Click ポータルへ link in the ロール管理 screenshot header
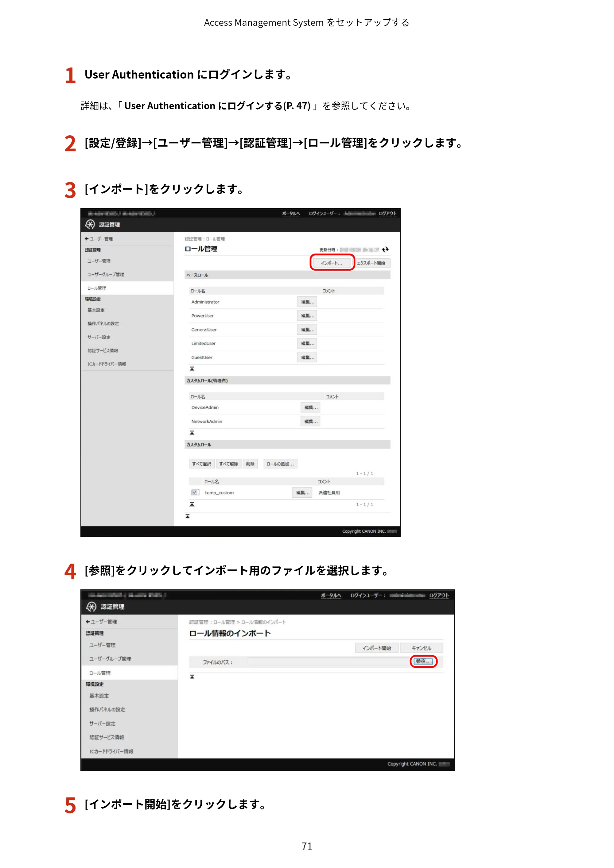 point(290,214)
